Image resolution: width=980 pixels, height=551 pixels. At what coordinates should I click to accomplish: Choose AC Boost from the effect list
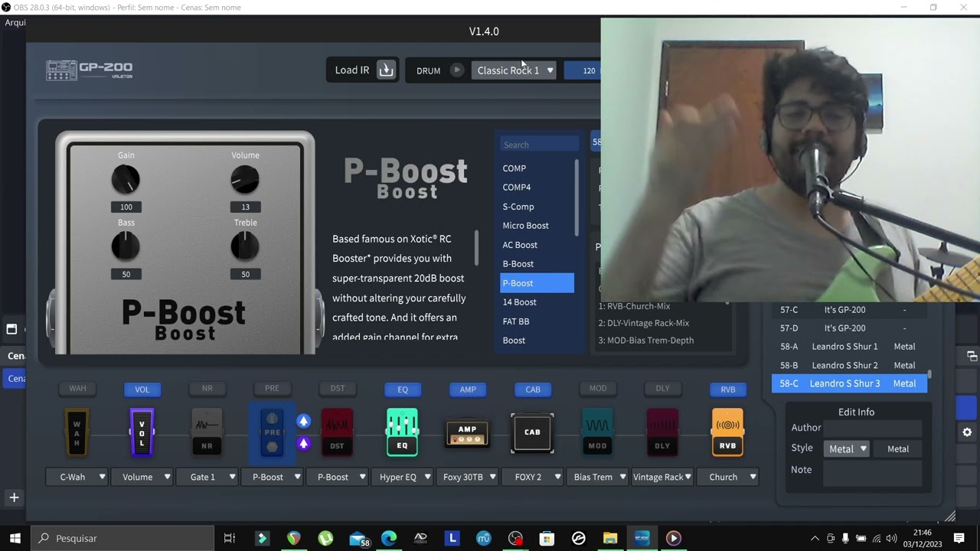(x=537, y=245)
